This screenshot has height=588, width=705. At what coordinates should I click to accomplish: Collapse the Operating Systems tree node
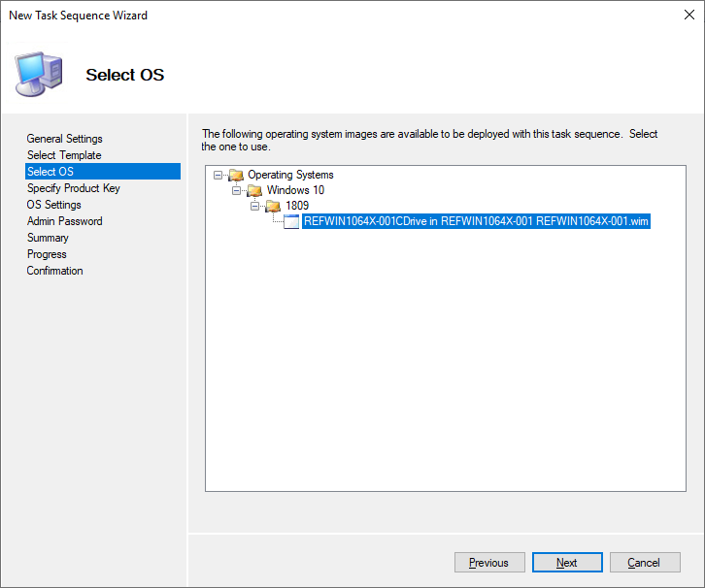coord(218,176)
